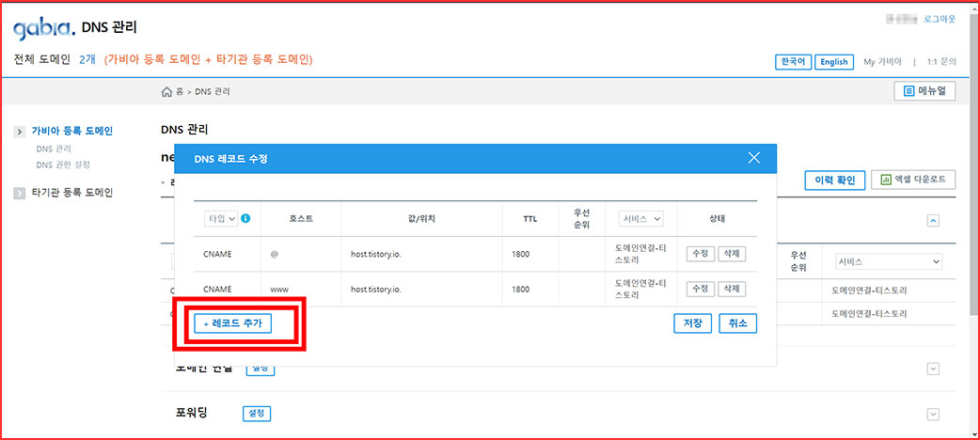The image size is (980, 440).
Task: Click the 레코드 추가 button
Action: point(232,323)
